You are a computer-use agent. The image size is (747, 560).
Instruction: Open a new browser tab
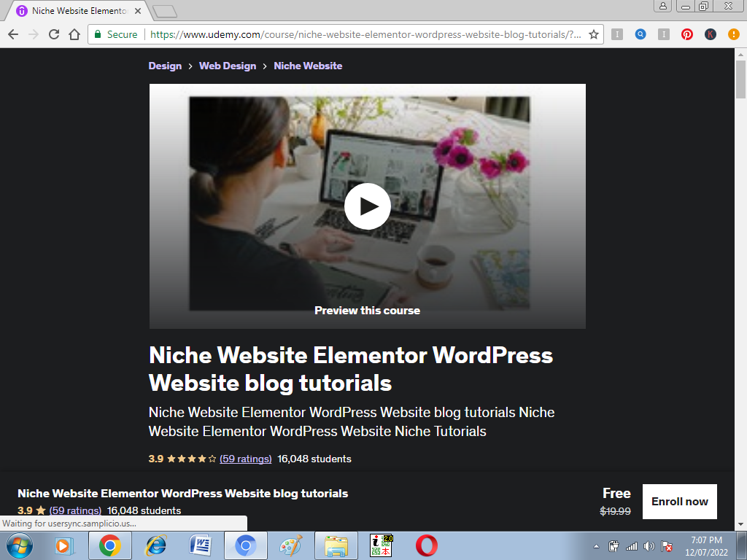coord(165,12)
